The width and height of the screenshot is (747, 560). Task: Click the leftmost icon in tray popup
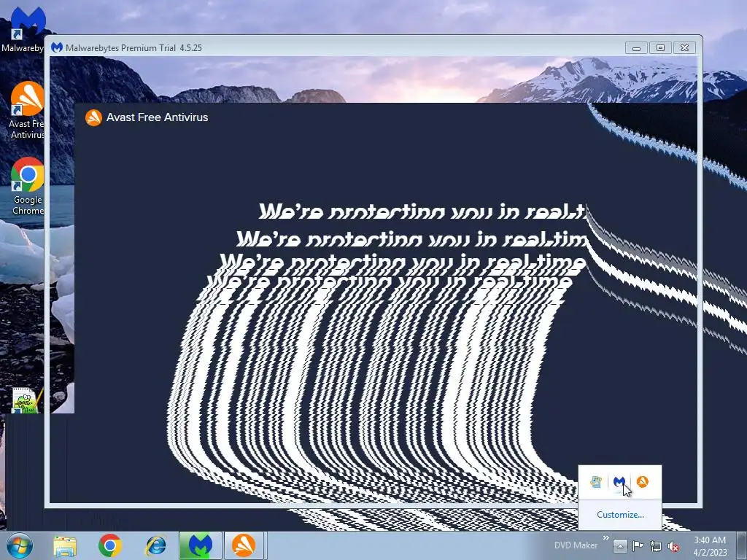(596, 482)
